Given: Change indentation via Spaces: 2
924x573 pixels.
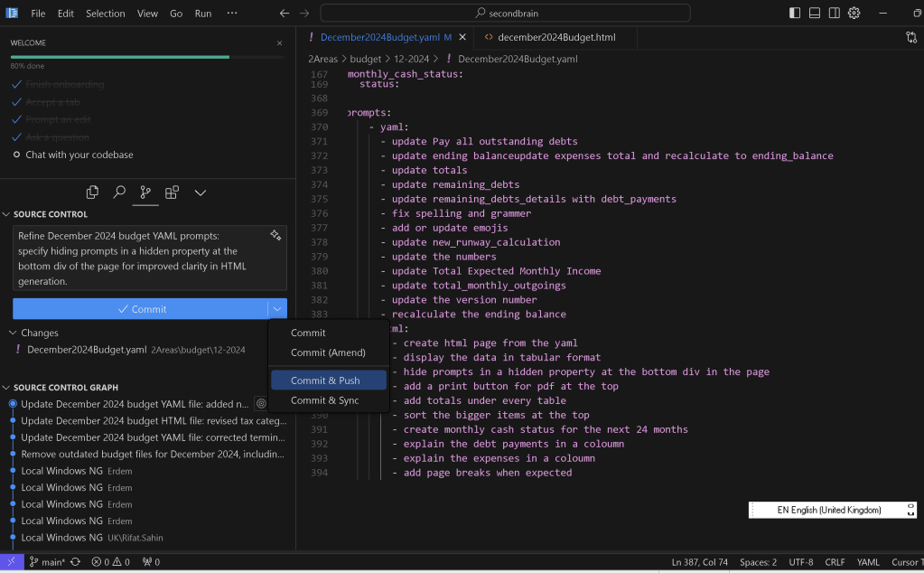Looking at the screenshot, I should click(x=758, y=562).
